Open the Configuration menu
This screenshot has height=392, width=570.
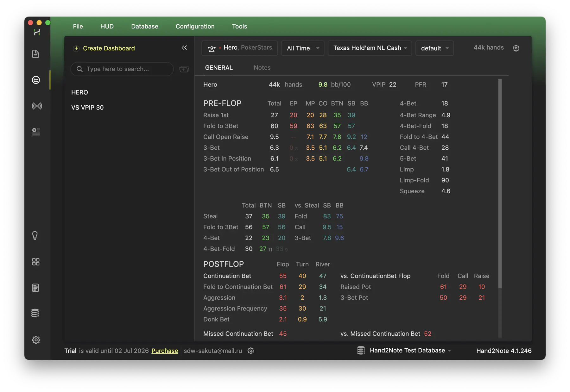tap(195, 26)
